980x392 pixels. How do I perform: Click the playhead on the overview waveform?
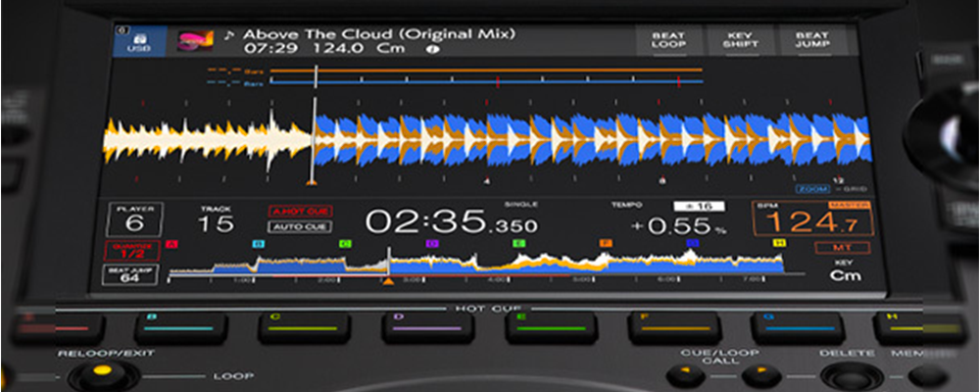(x=388, y=267)
